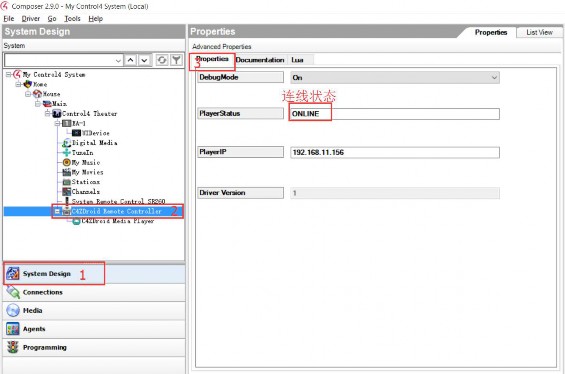Select the My Movies tree row text

(87, 172)
